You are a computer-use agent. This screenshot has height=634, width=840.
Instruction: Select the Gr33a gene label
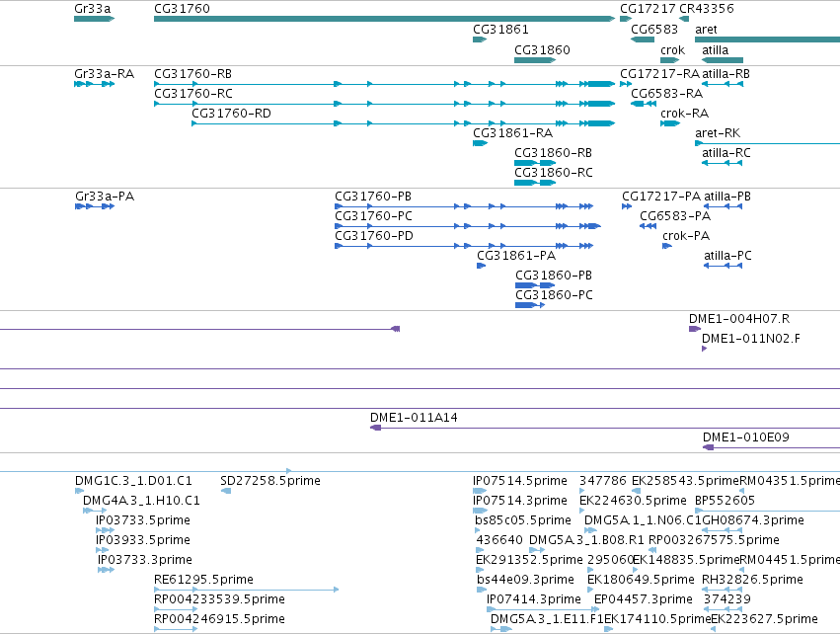click(x=93, y=9)
